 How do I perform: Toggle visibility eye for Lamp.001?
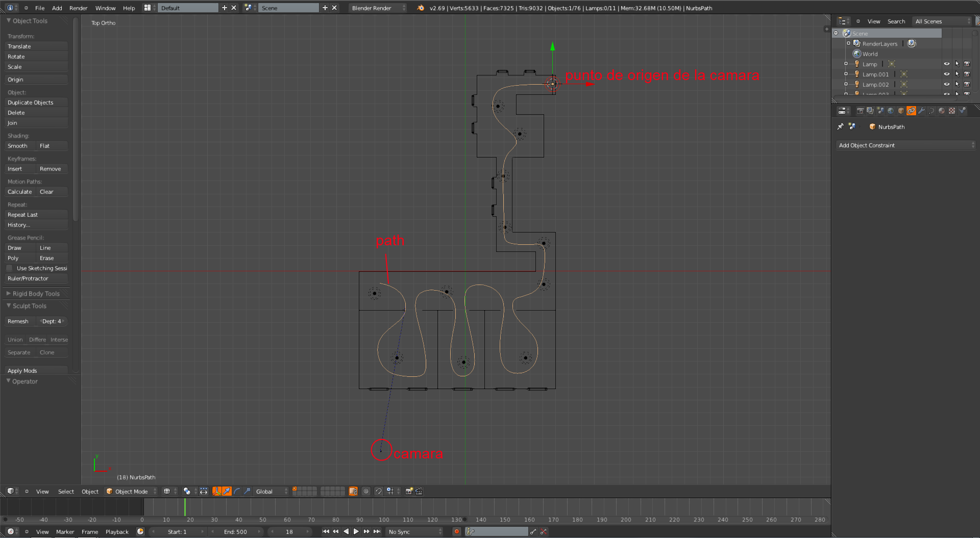click(x=946, y=74)
